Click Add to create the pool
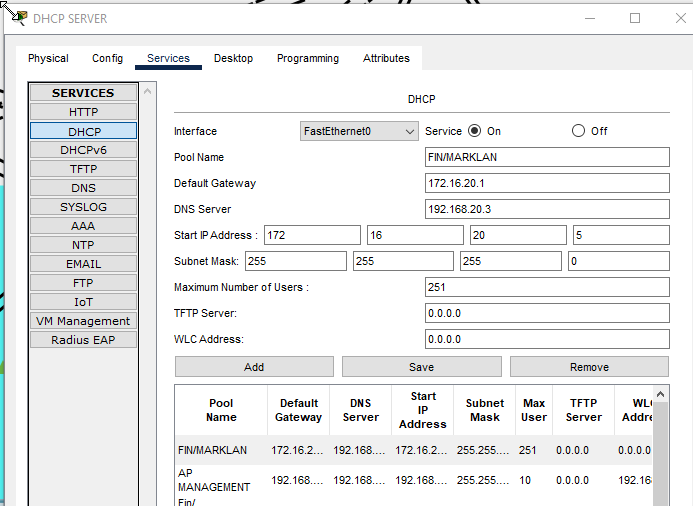The height and width of the screenshot is (506, 693). [254, 367]
